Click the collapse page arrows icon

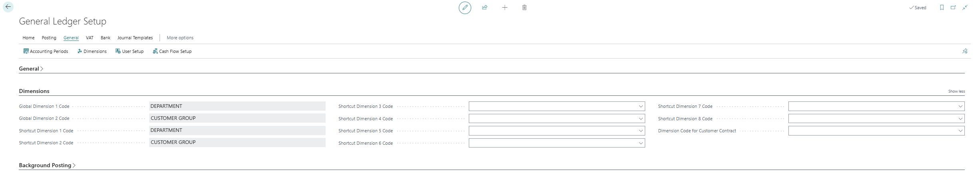965,8
